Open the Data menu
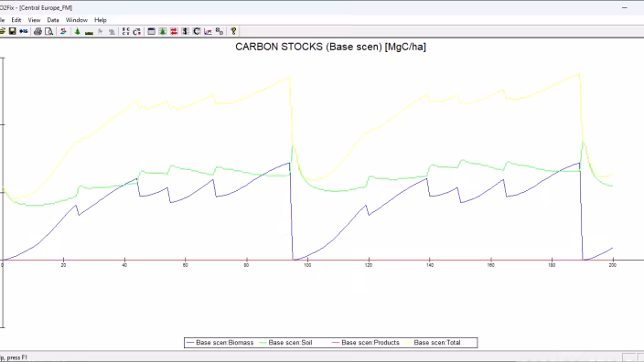644x362 pixels. 53,20
